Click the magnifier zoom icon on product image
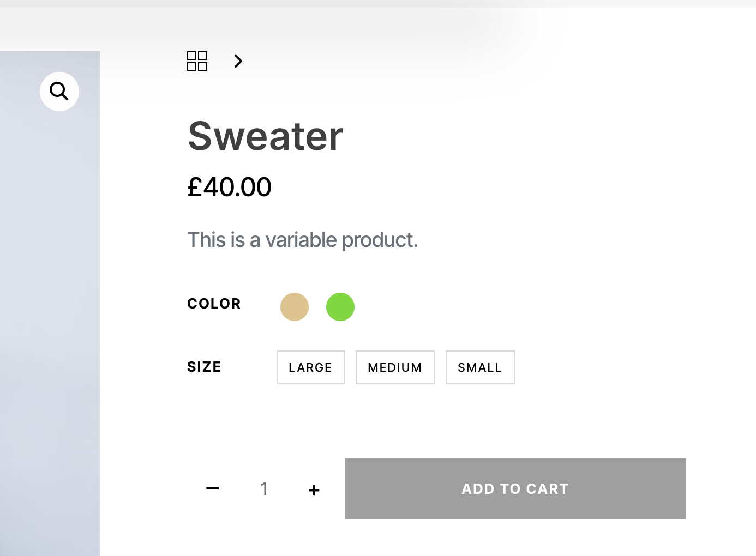This screenshot has height=556, width=756. coord(59,92)
